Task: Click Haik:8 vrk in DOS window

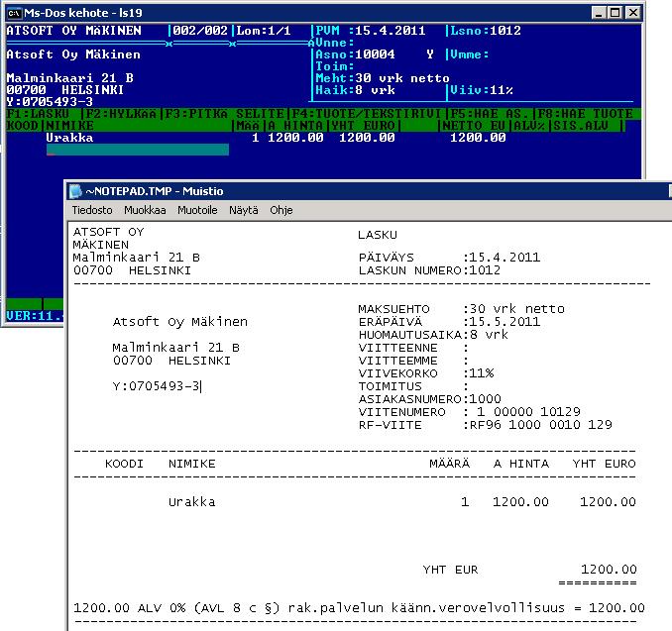Action: point(355,90)
